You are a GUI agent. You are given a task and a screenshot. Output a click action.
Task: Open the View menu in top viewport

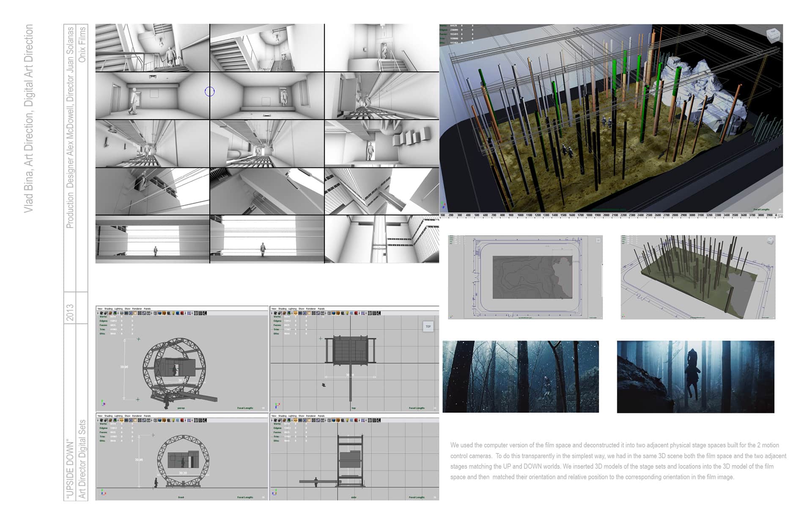[273, 309]
